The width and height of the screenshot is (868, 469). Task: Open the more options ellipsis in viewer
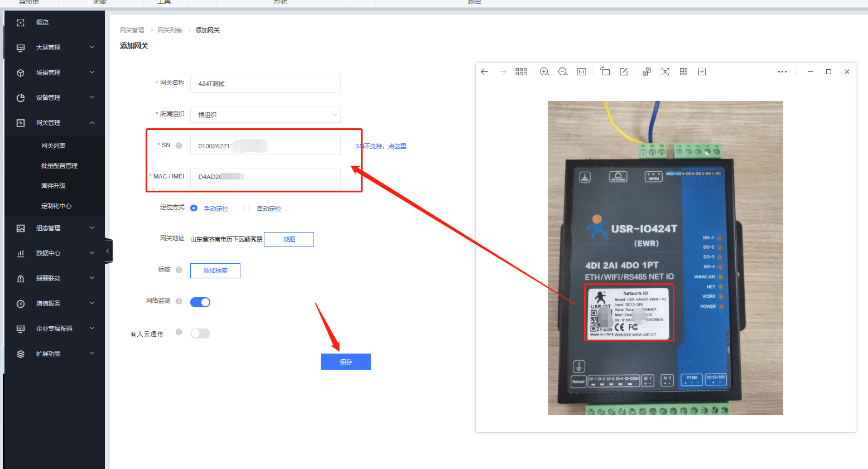pos(782,72)
